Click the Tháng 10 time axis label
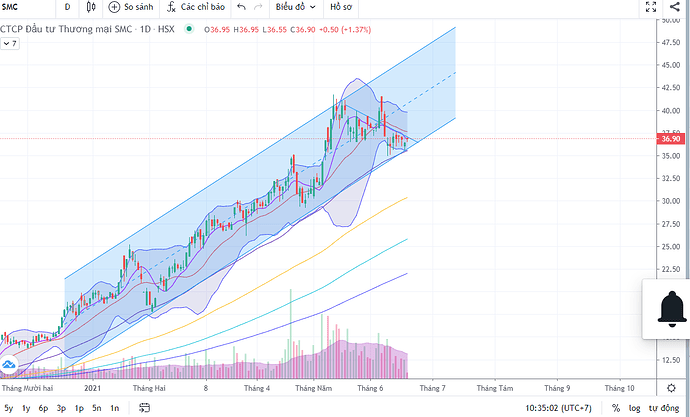 [619, 388]
